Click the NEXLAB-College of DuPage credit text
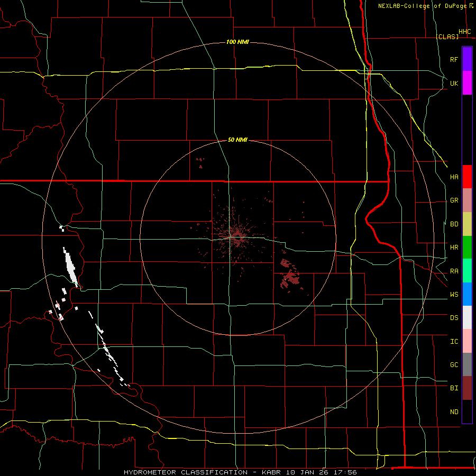 tap(422, 6)
